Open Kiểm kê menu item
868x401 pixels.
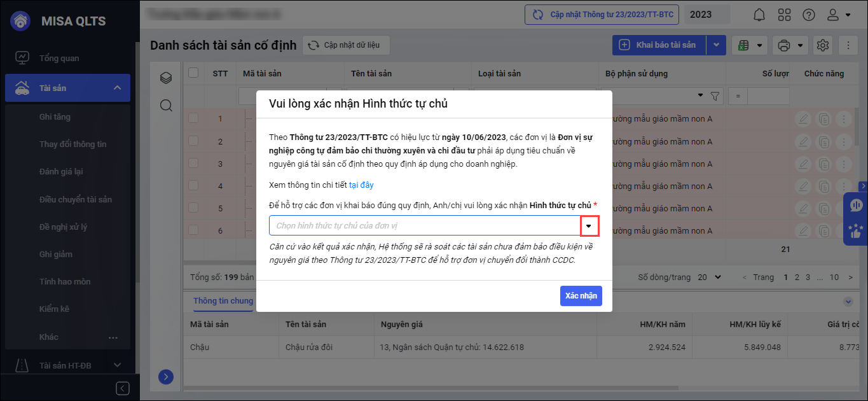click(x=54, y=309)
